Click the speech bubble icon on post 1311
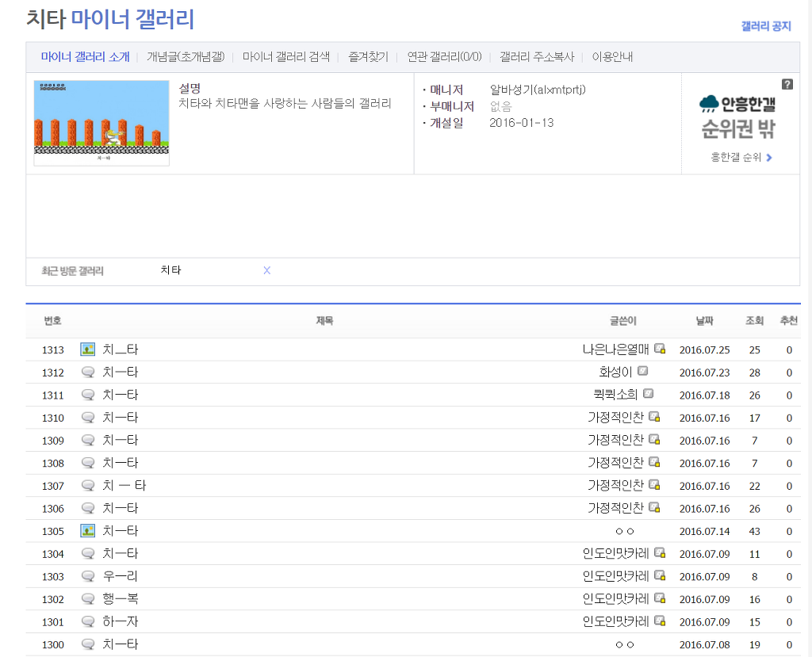This screenshot has height=657, width=812. pyautogui.click(x=88, y=395)
